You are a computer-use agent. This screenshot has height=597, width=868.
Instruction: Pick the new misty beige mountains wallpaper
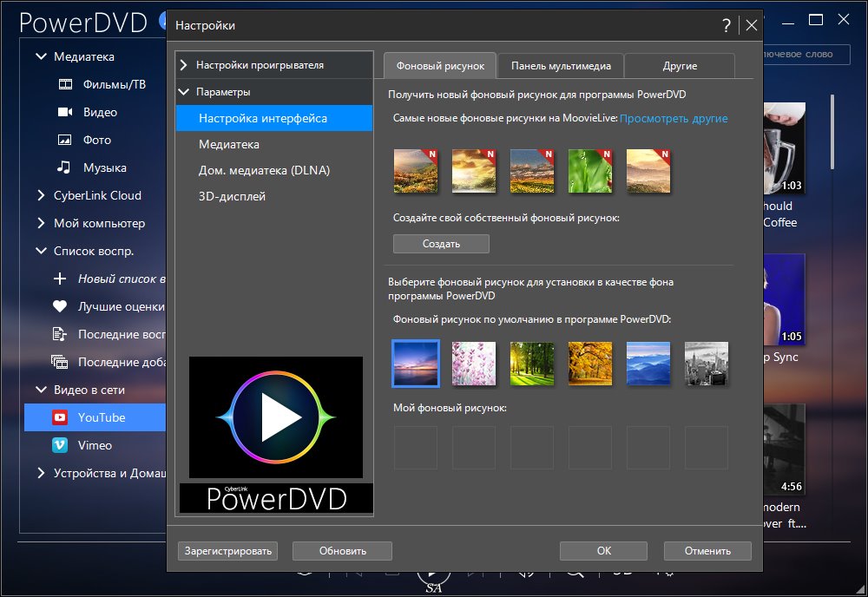point(648,171)
